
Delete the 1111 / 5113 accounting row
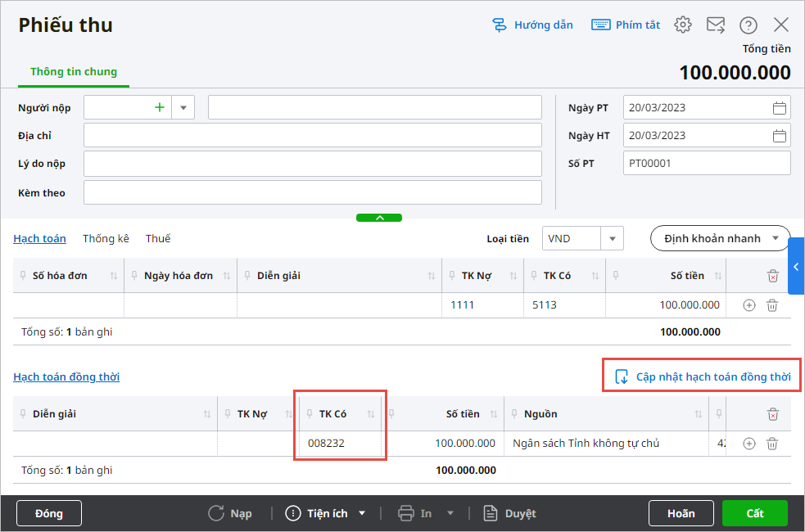[x=772, y=305]
